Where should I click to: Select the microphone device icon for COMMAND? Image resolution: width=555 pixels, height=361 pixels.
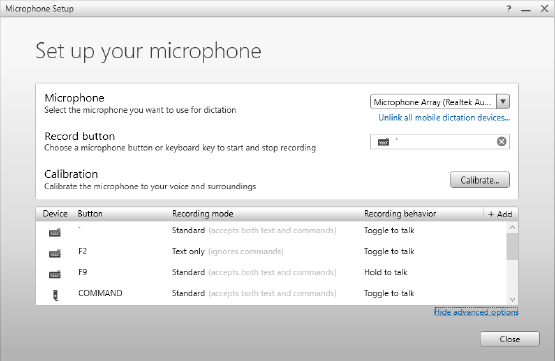click(55, 295)
